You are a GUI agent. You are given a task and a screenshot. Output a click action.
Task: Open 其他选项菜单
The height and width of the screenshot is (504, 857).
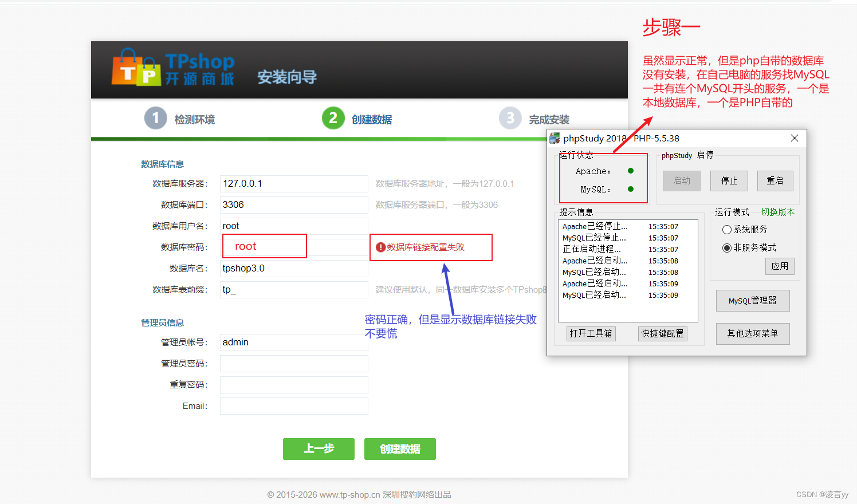[753, 334]
